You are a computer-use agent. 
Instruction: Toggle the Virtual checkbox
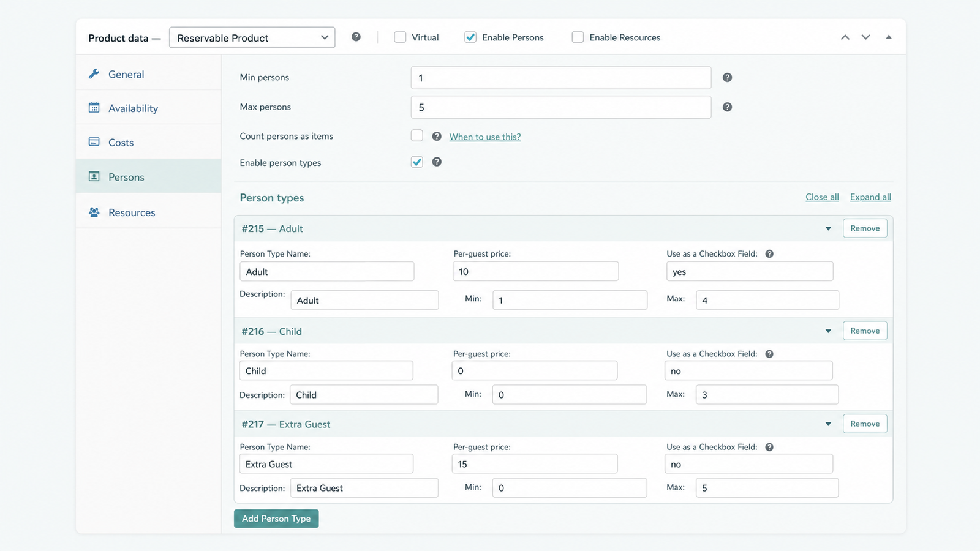coord(400,37)
